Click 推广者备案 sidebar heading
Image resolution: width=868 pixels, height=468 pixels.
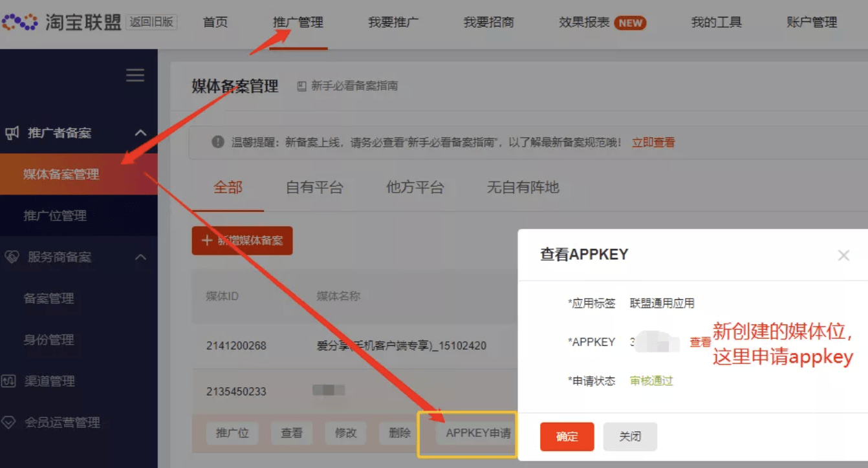(x=60, y=133)
